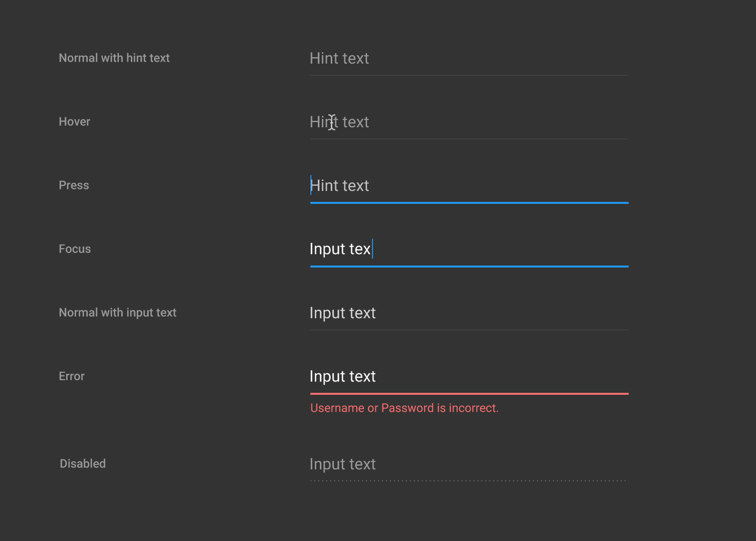The width and height of the screenshot is (756, 541).
Task: Click the 'Hint text' placeholder in the top field
Action: tap(339, 58)
